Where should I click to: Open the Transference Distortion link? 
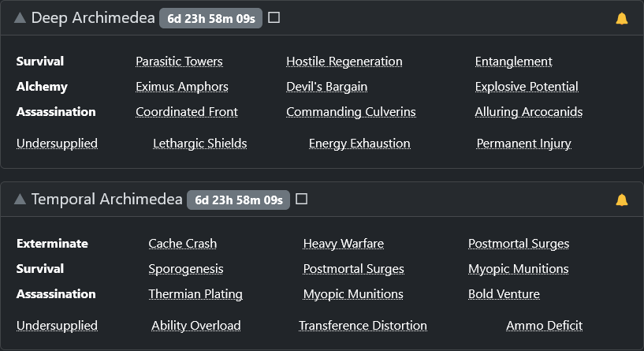[x=363, y=326]
